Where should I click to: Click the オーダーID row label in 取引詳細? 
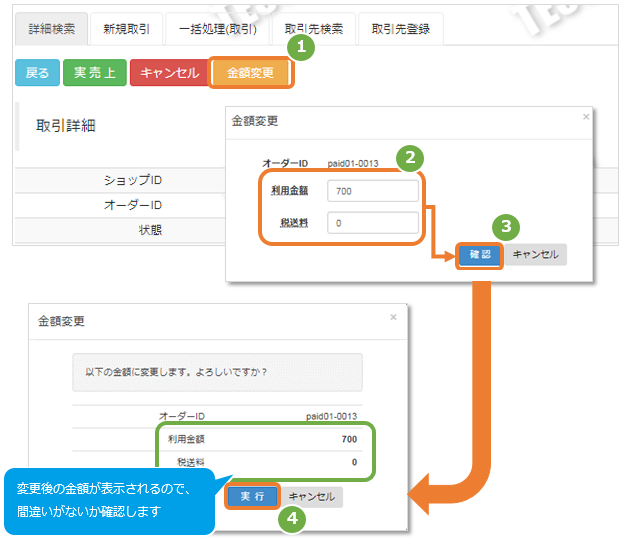coord(133,205)
